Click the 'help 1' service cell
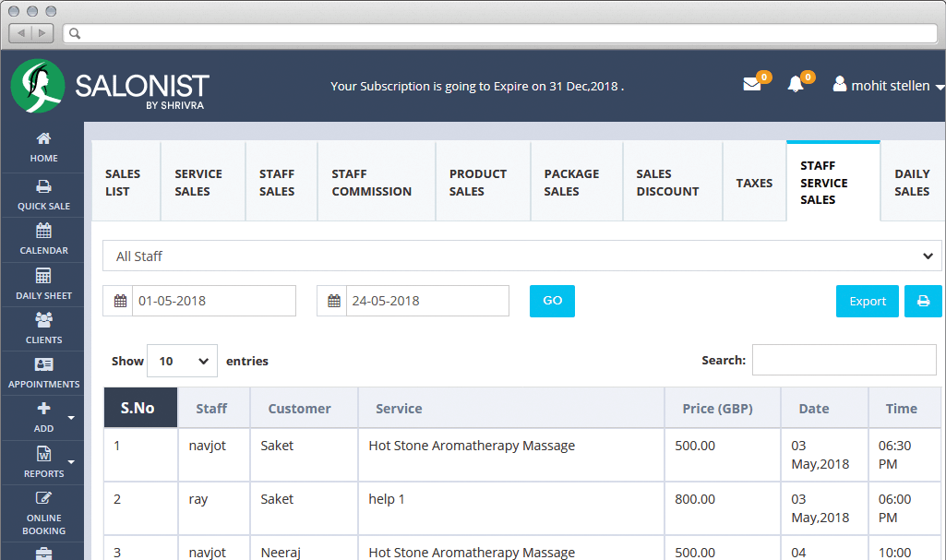The image size is (946, 560). (511, 508)
